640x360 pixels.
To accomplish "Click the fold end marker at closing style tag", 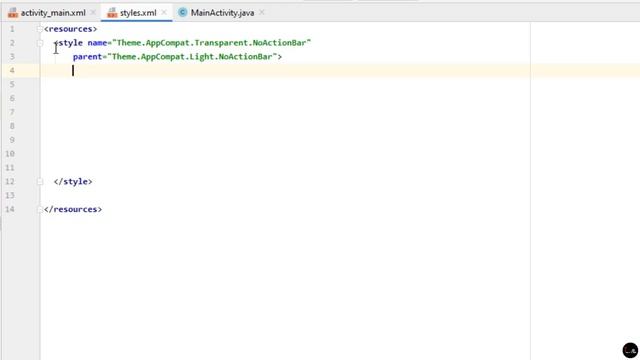I will (40, 182).
